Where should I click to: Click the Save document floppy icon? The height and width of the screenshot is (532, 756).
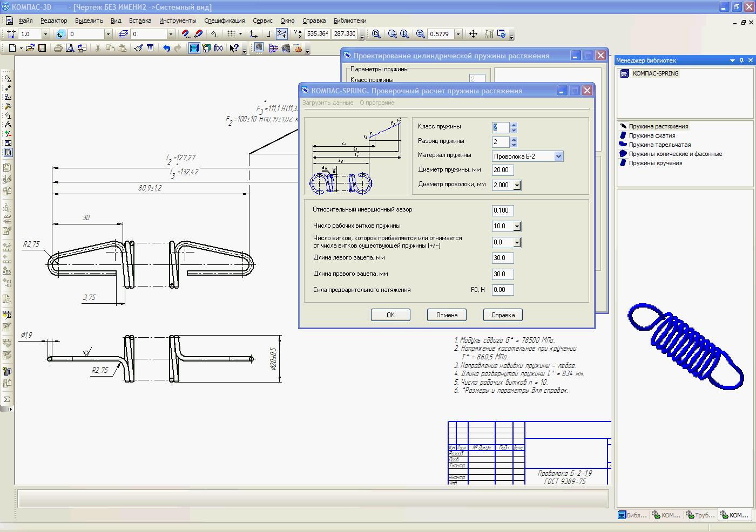[x=42, y=48]
